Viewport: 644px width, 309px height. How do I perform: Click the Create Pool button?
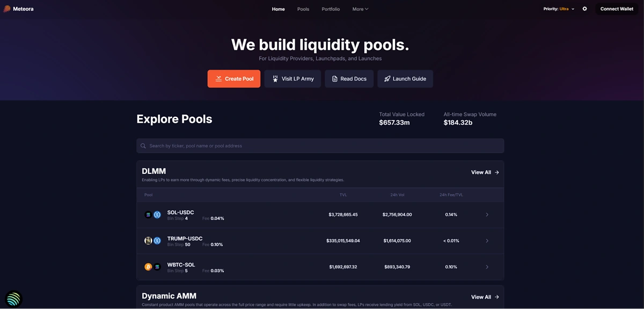point(234,79)
